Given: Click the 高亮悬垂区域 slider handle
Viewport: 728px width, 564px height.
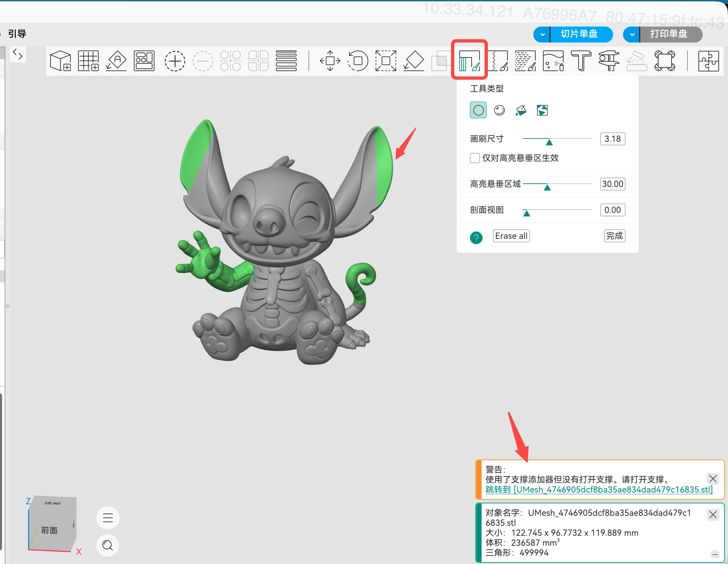Looking at the screenshot, I should coord(547,187).
